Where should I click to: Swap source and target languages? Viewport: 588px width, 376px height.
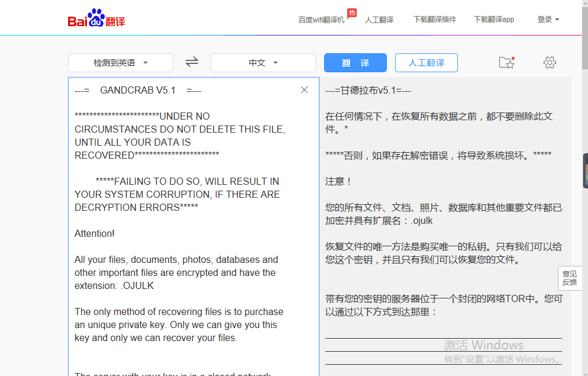coord(192,62)
